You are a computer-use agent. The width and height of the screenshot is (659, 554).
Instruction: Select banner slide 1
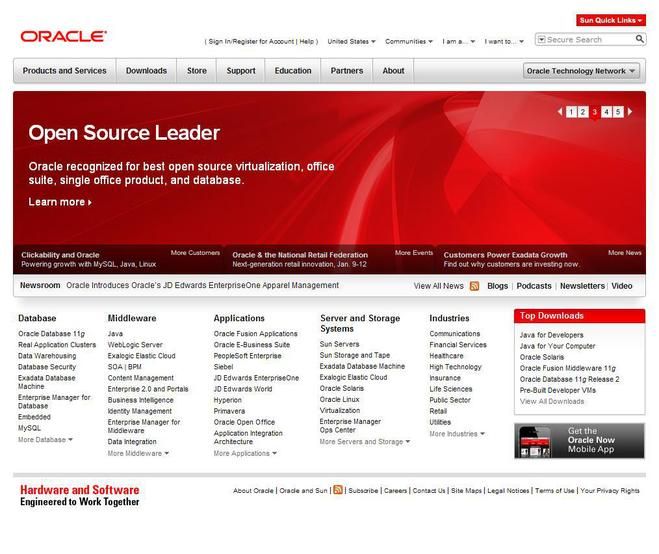(x=571, y=112)
